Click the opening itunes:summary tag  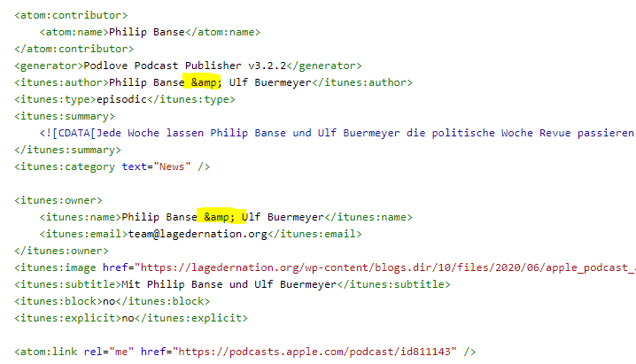click(x=65, y=116)
